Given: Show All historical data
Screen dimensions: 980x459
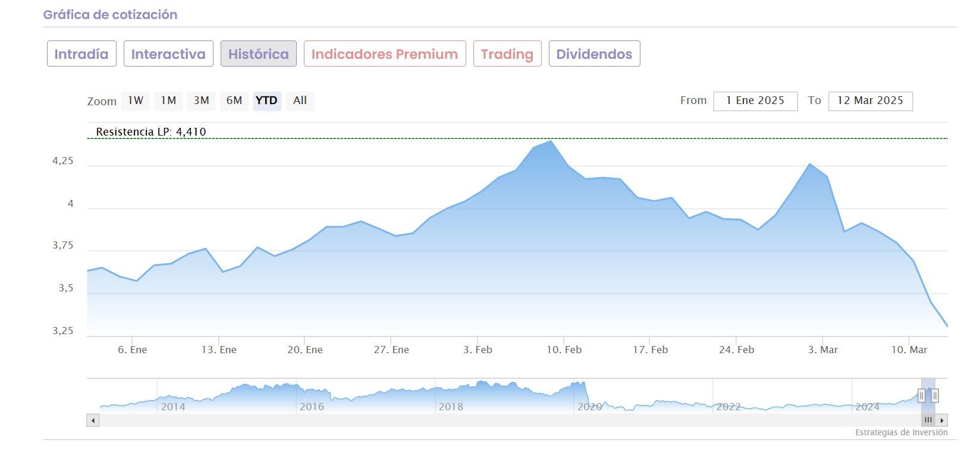Looking at the screenshot, I should pos(300,100).
